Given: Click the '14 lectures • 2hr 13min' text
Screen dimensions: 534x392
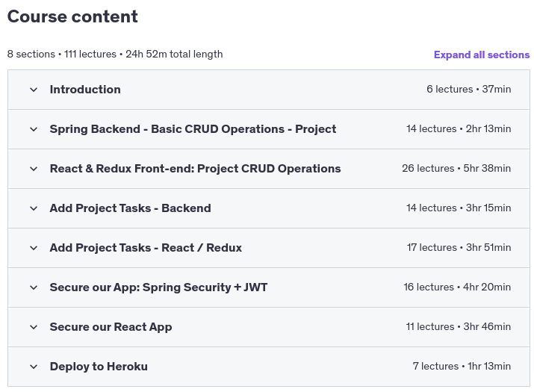Looking at the screenshot, I should coord(459,128).
